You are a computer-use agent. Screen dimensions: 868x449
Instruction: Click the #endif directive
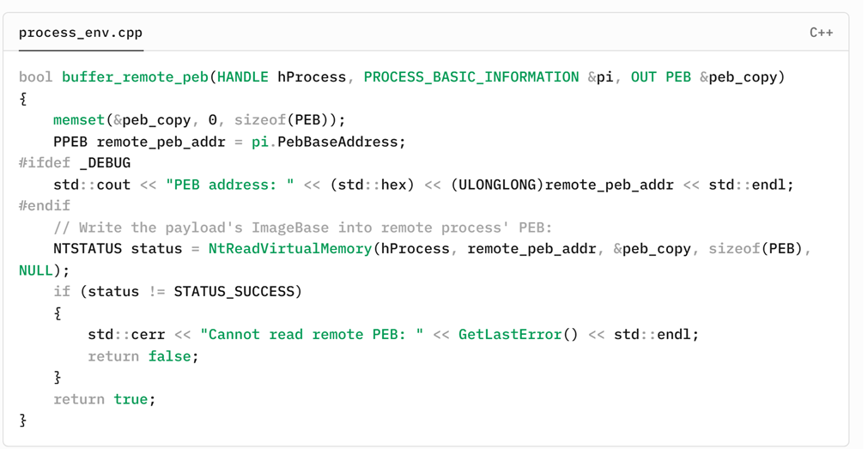(x=45, y=206)
